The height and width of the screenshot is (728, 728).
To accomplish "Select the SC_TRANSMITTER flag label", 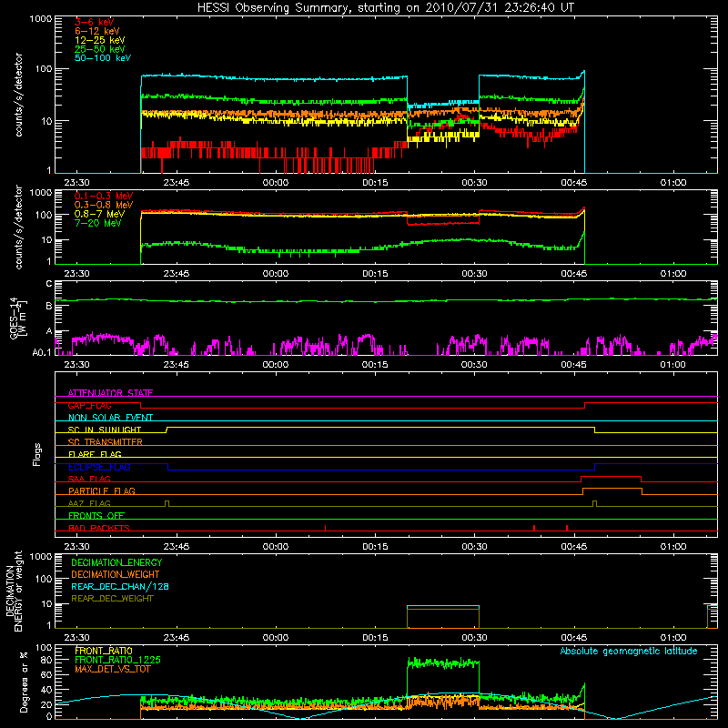I will tap(106, 442).
